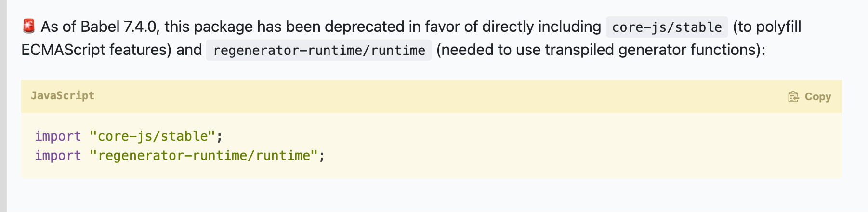This screenshot has width=868, height=213.
Task: Copy the JavaScript code snippet
Action: [810, 97]
